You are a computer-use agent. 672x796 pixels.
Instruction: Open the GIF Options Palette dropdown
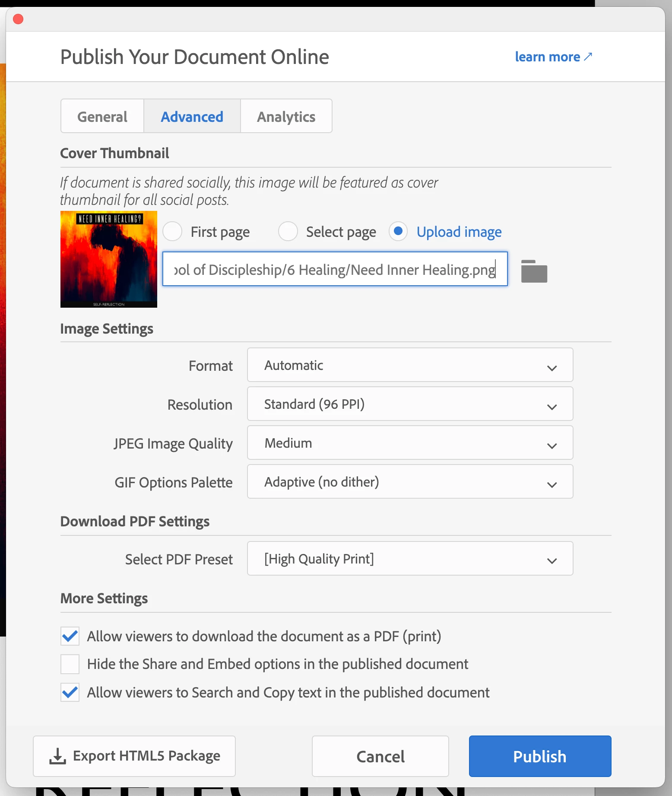[410, 481]
